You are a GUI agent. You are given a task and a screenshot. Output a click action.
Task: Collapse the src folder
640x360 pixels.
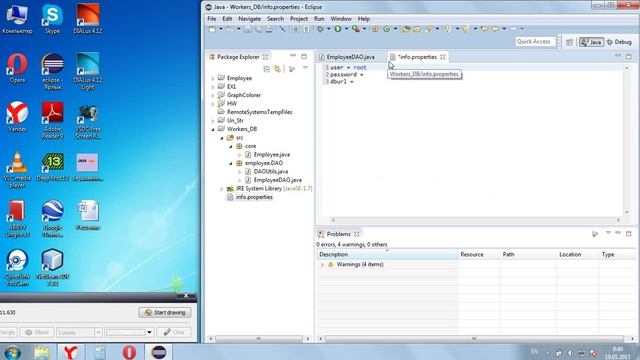[x=222, y=138]
